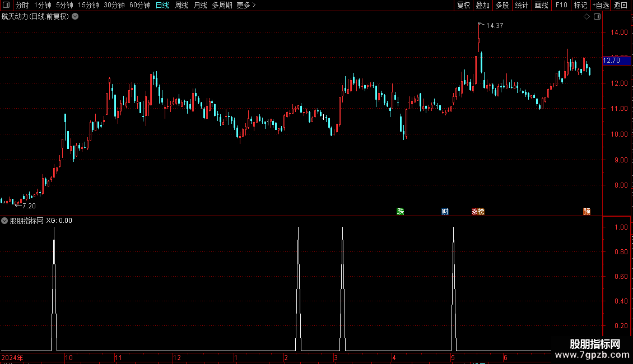This screenshot has height=364, width=633.
Task: Click the month 6 axis marker
Action: click(505, 358)
